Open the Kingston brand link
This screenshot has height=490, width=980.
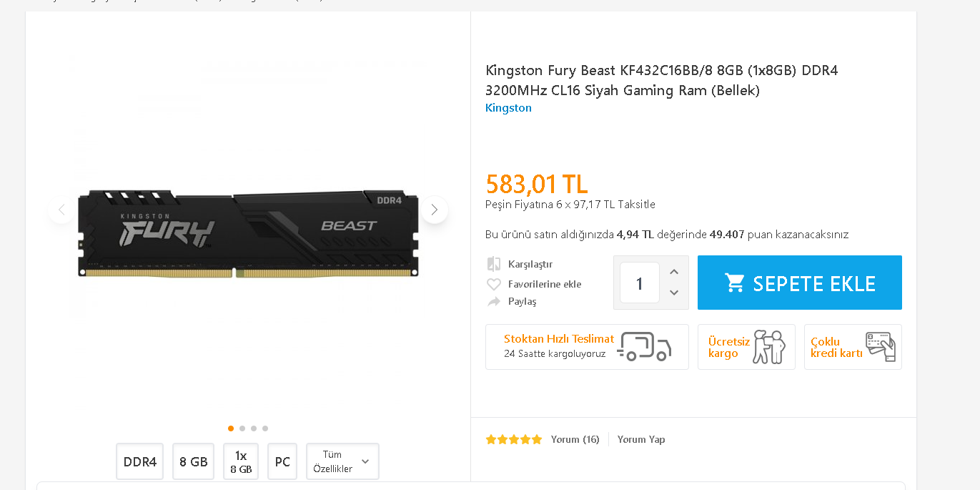point(508,108)
